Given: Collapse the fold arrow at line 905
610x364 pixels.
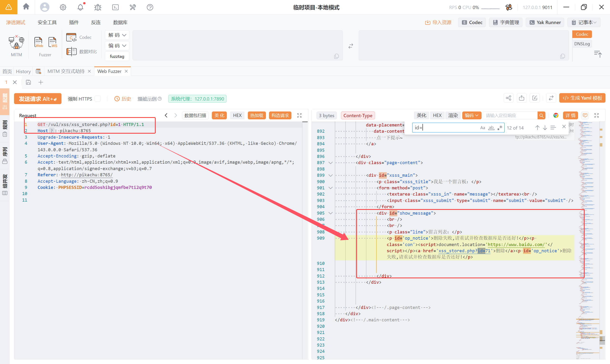Looking at the screenshot, I should 330,213.
